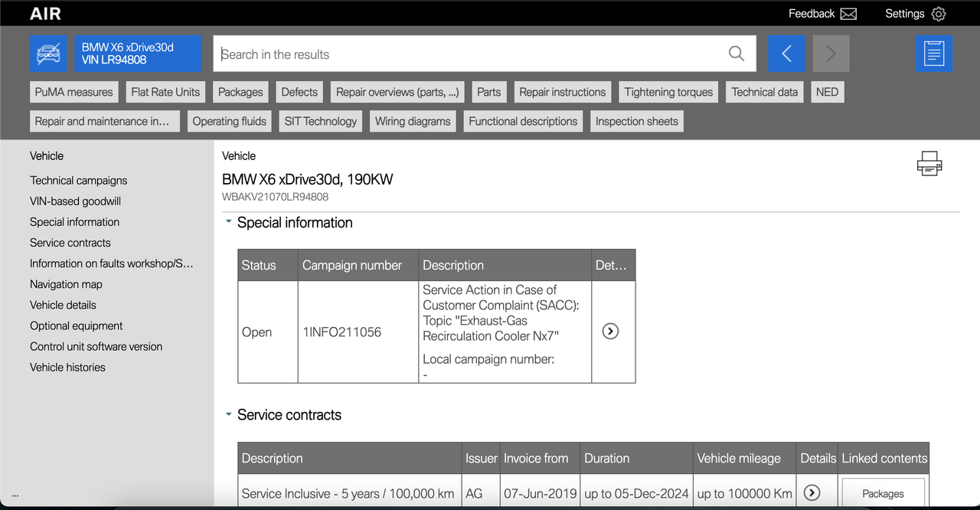This screenshot has width=980, height=510.
Task: Go to Vehicle histories in sidebar
Action: coord(67,367)
